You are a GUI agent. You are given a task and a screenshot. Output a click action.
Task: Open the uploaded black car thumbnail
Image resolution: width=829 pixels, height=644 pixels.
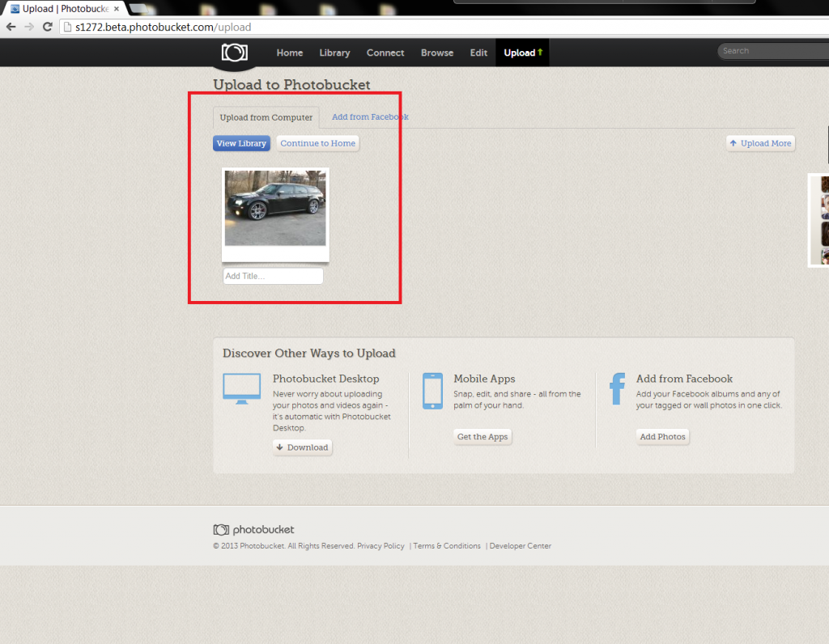(275, 208)
